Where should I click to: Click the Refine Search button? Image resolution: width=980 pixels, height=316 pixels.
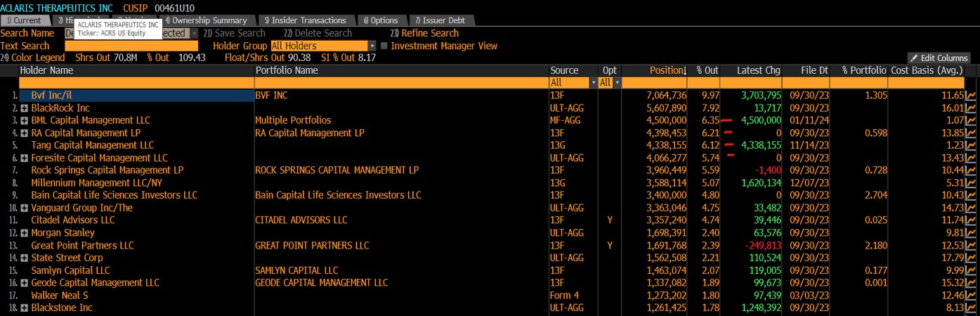[425, 33]
